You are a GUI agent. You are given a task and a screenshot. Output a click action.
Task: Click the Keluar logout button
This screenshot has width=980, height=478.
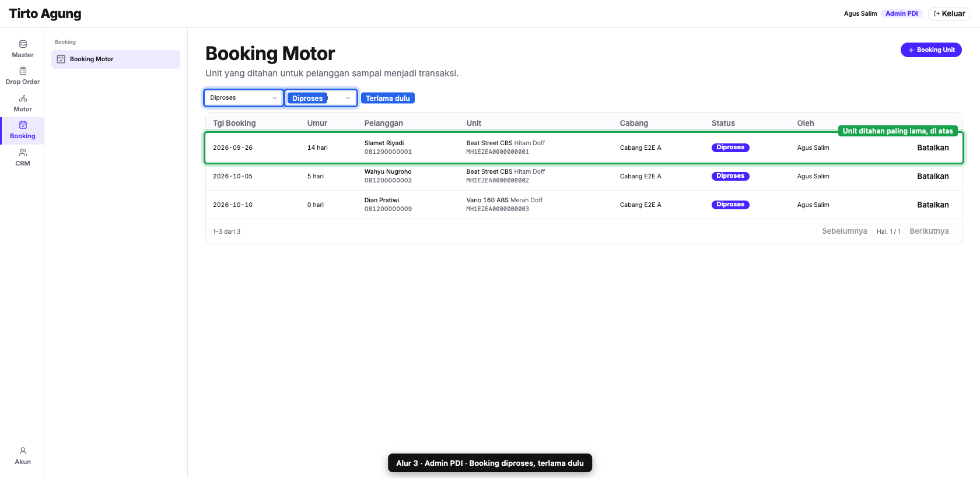click(x=950, y=13)
